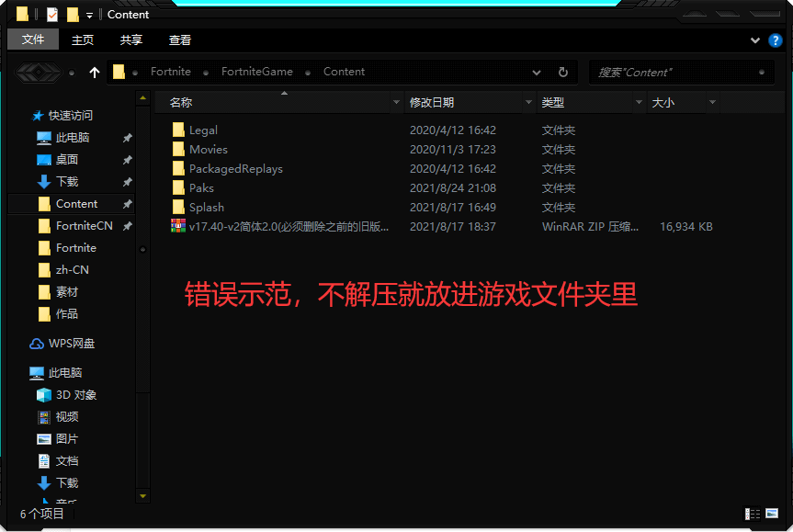Open zh-CN folder in sidebar
Screen dimensions: 793x532
pyautogui.click(x=73, y=270)
